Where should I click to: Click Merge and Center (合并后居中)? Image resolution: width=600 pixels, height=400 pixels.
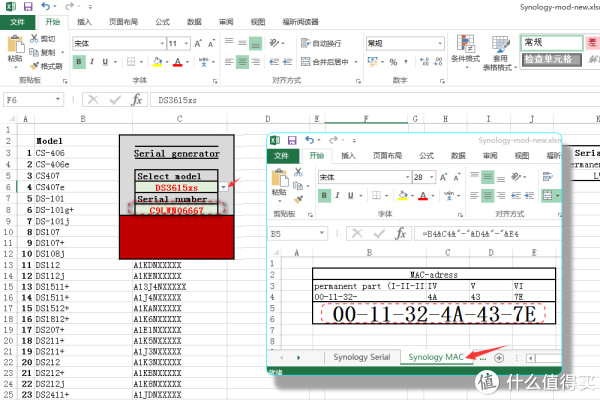click(325, 62)
